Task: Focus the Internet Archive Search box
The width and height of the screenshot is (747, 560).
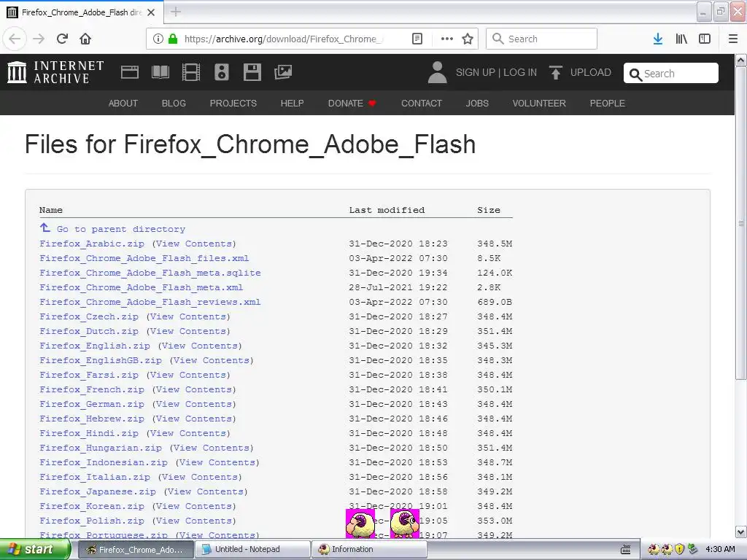Action: click(x=671, y=74)
